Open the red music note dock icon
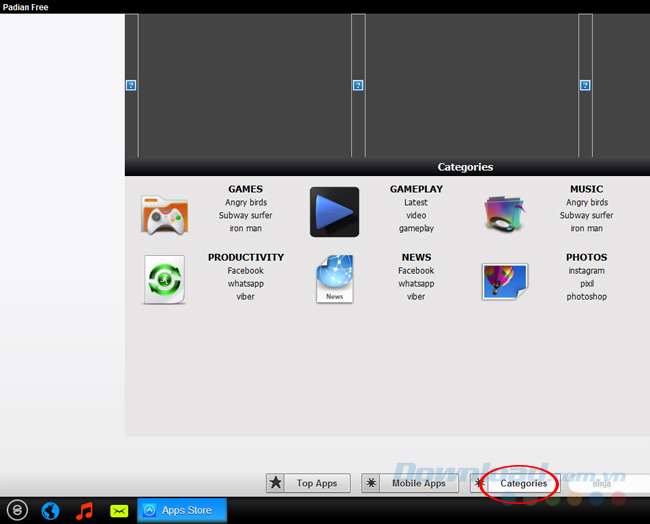650x524 pixels. (x=85, y=510)
